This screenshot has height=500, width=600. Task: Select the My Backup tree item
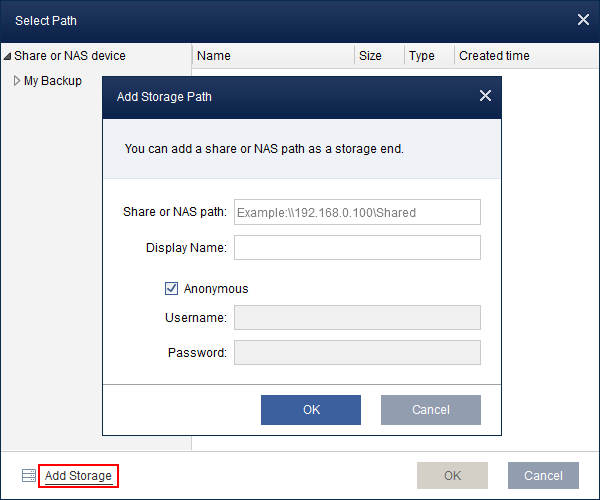[53, 81]
